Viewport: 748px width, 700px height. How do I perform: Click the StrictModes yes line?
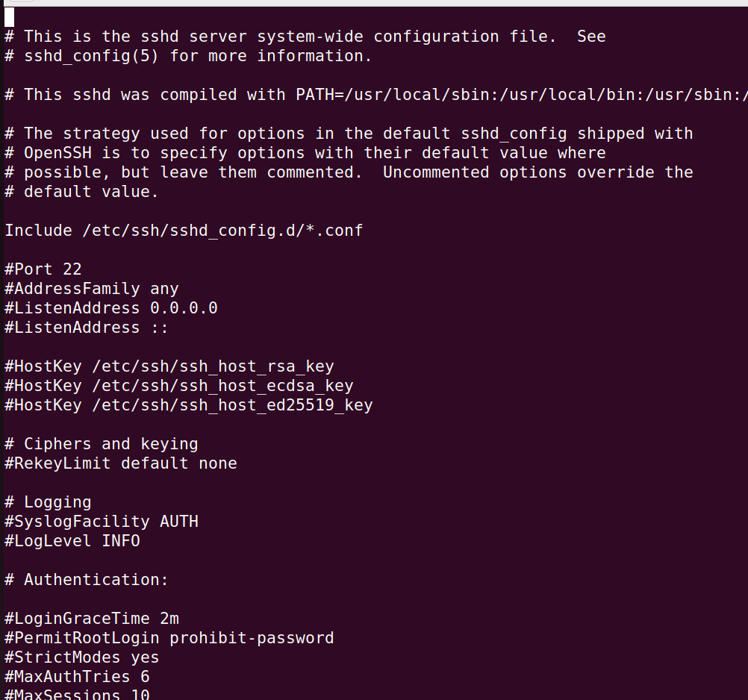click(82, 657)
